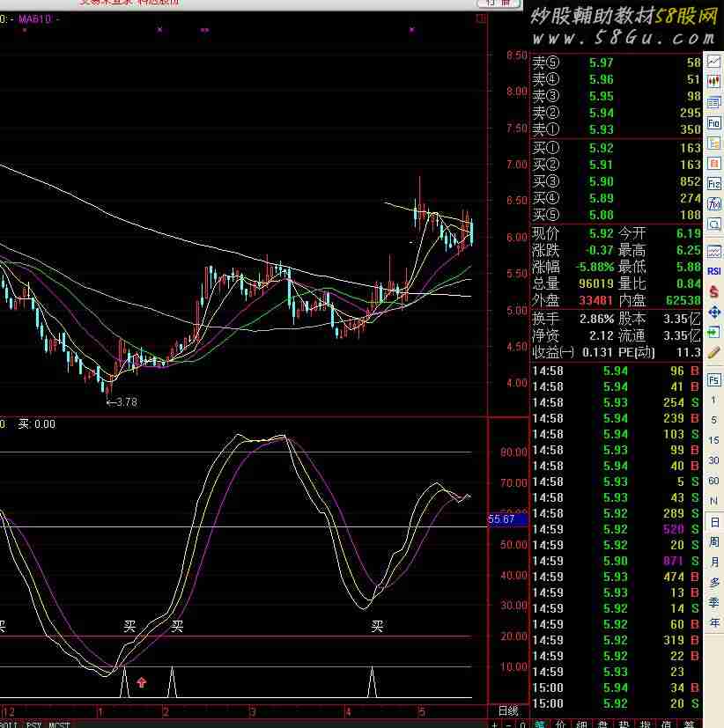Select the MCST indicator tab
The width and height of the screenshot is (724, 728).
pos(59,724)
